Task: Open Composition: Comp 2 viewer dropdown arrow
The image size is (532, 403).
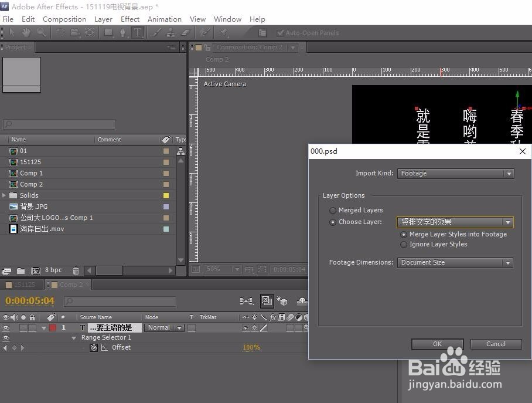Action: (293, 48)
